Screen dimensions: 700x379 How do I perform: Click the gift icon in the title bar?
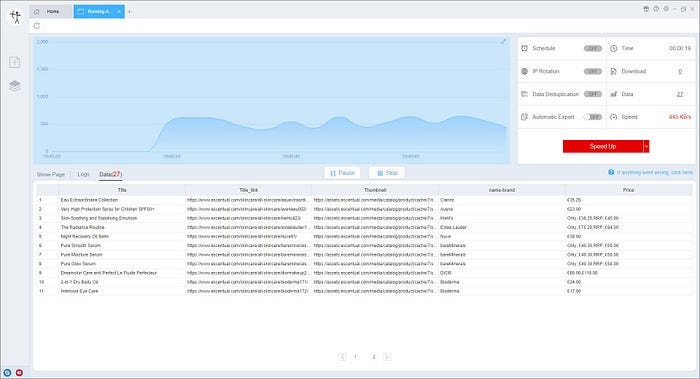click(x=646, y=9)
